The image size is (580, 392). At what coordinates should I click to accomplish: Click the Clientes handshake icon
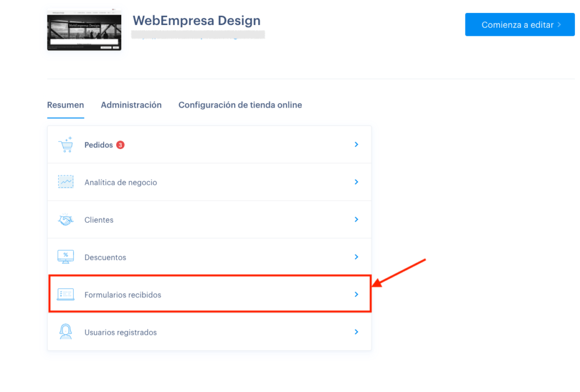(x=66, y=220)
